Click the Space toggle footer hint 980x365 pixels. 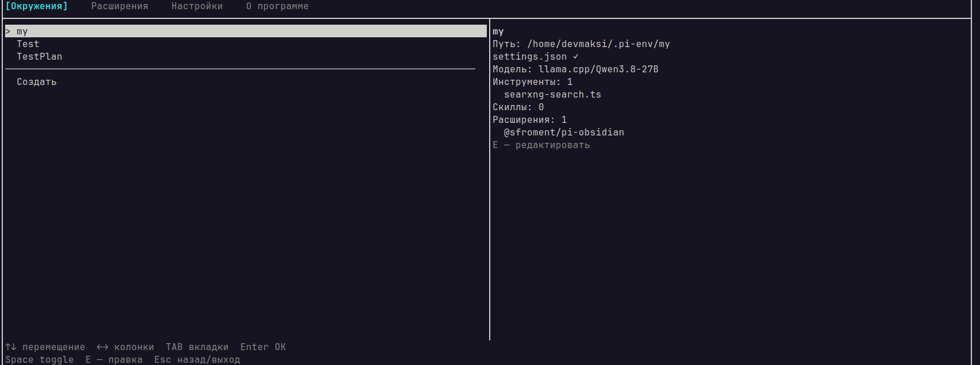click(x=40, y=360)
